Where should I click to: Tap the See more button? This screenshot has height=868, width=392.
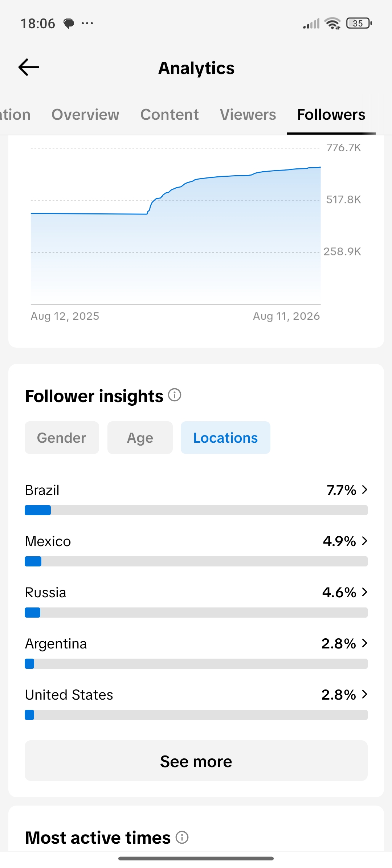[x=196, y=761]
